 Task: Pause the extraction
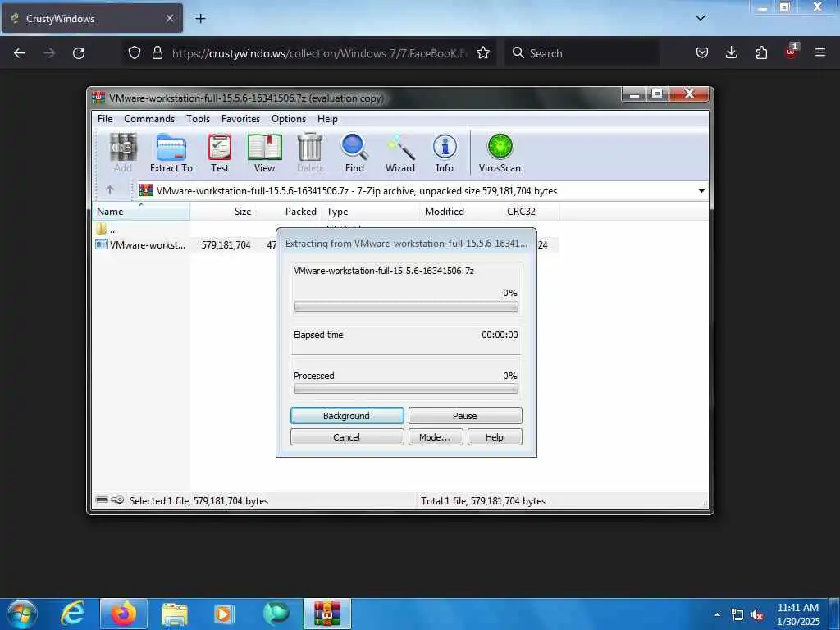(x=465, y=416)
